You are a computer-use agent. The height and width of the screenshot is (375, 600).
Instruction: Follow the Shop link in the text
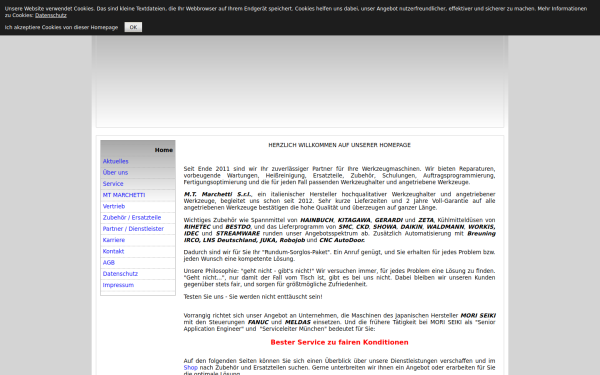pos(191,367)
